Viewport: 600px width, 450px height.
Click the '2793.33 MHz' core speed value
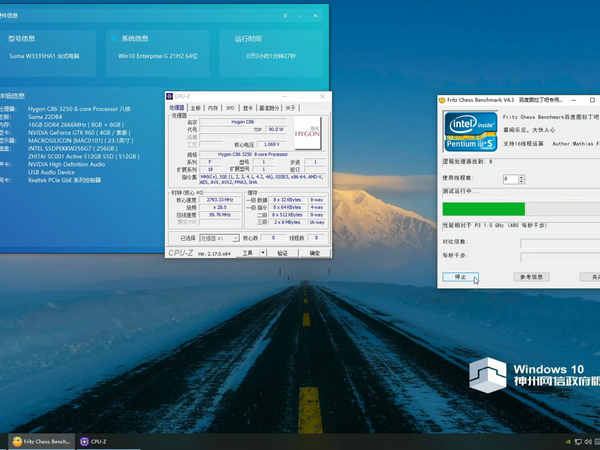tap(220, 200)
